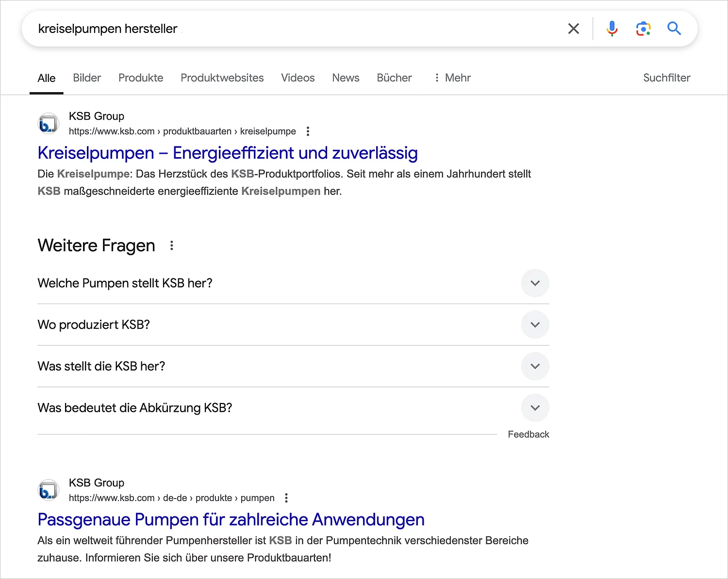Open "Passgenaue Pumpen für zahlreiche Anwendungen" result
The width and height of the screenshot is (728, 579).
click(231, 520)
